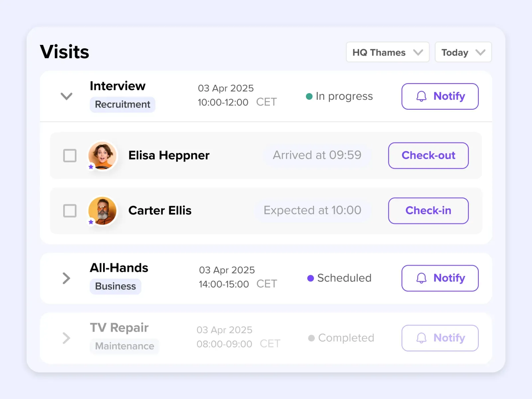Click the Recruitment tag label
Viewport: 532px width, 399px height.
point(122,104)
